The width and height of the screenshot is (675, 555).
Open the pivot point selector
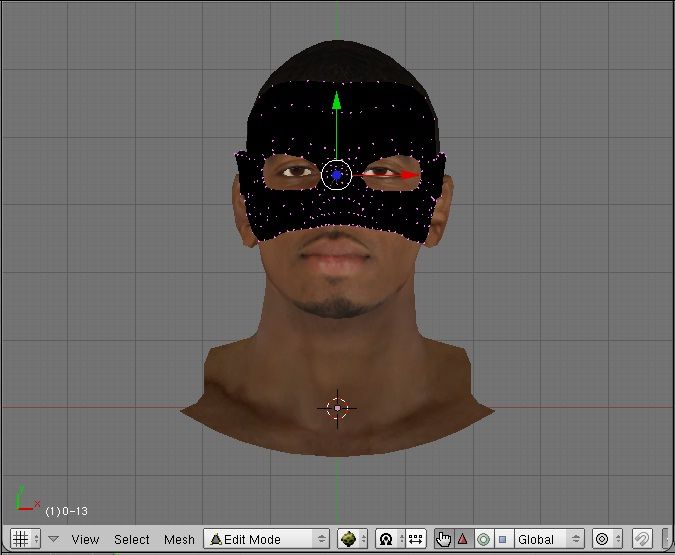coord(388,539)
